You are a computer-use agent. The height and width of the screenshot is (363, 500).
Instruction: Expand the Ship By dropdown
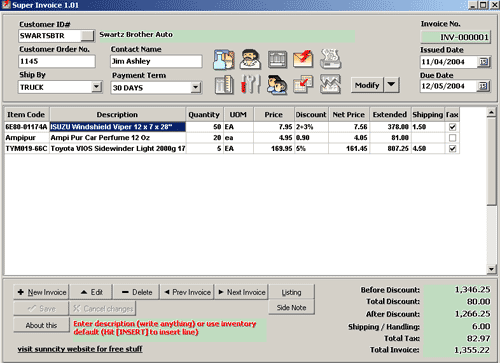tap(96, 87)
